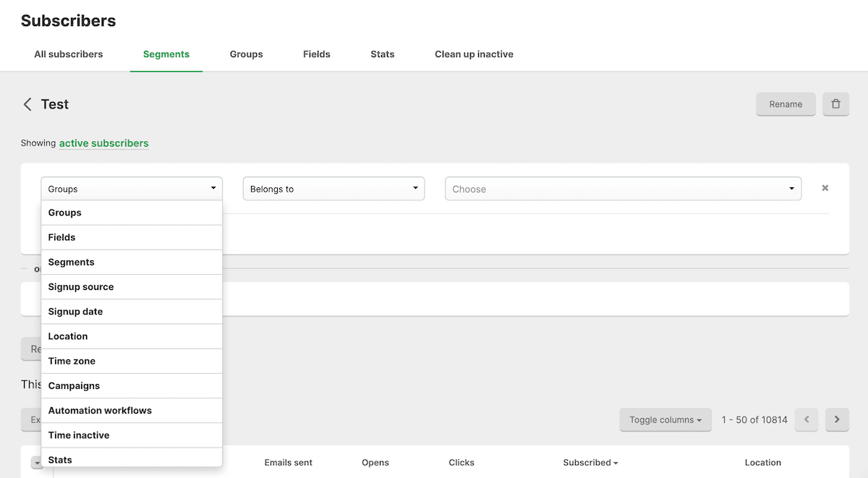Open the bulk selection caret above the table
868x478 pixels.
(38, 462)
